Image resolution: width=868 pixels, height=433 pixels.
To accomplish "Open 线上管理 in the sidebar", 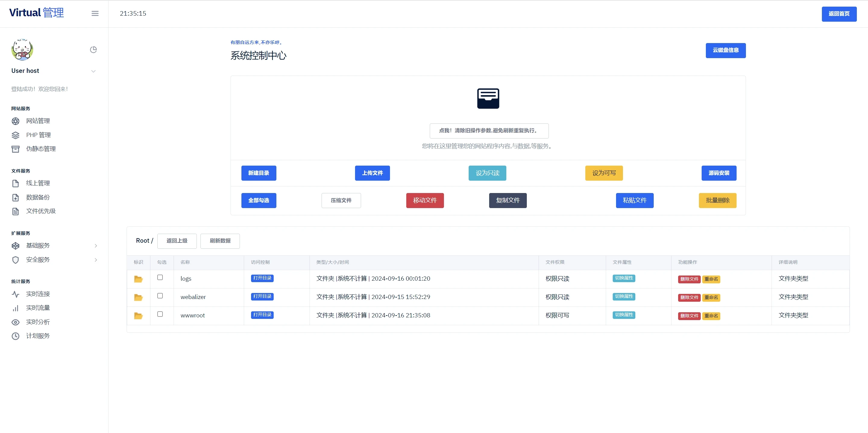I will pos(38,183).
